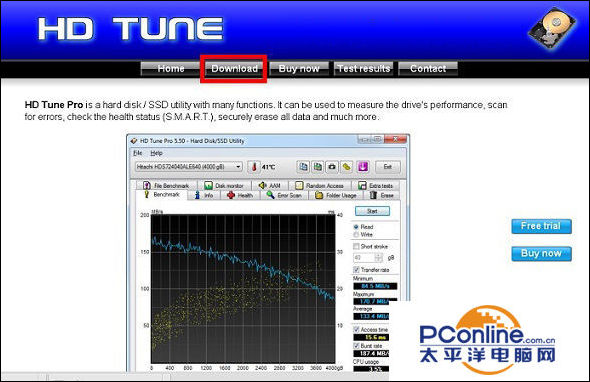The image size is (590, 382).
Task: Click the Exit button in HD Tune toolbar
Action: click(388, 167)
